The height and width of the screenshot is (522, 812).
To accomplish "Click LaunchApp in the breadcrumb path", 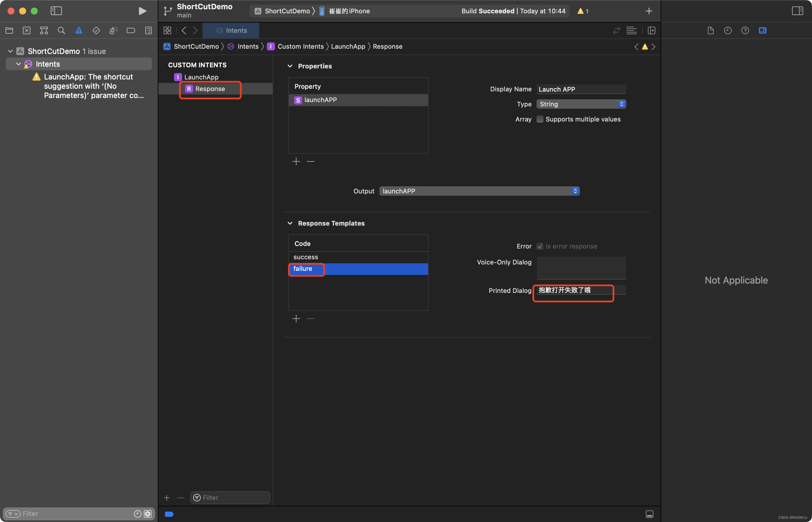I will click(x=348, y=46).
